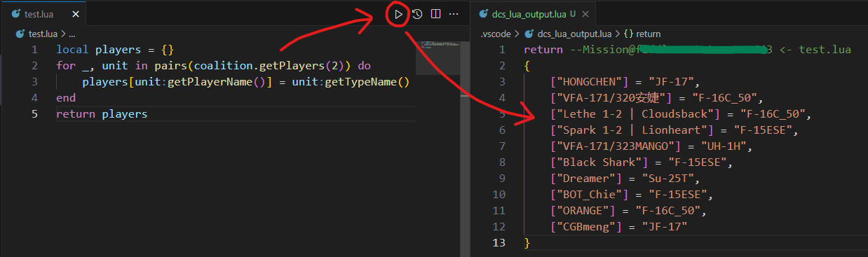This screenshot has height=257, width=868.
Task: Place the cursor on "local players = {}"
Action: click(115, 50)
